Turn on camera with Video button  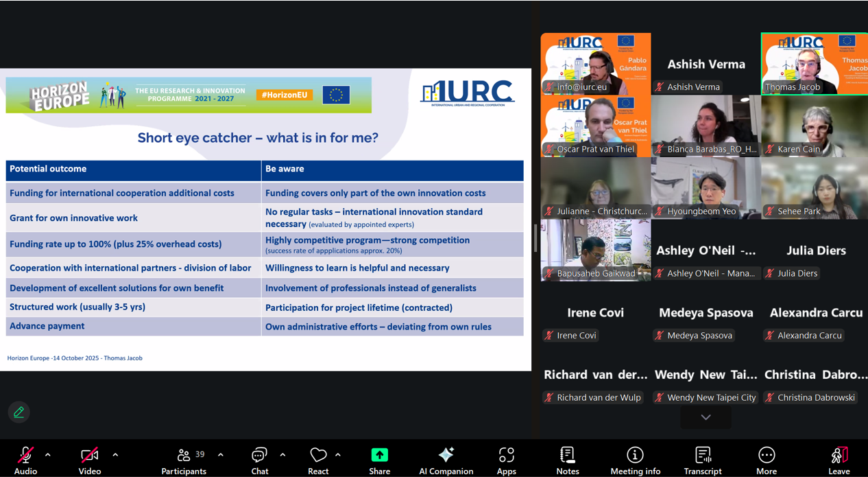89,460
